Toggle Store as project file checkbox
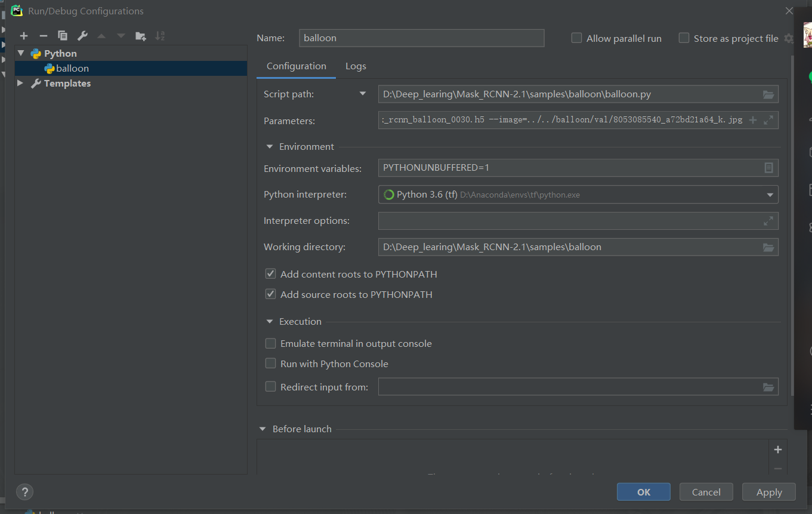This screenshot has width=812, height=514. [x=684, y=38]
